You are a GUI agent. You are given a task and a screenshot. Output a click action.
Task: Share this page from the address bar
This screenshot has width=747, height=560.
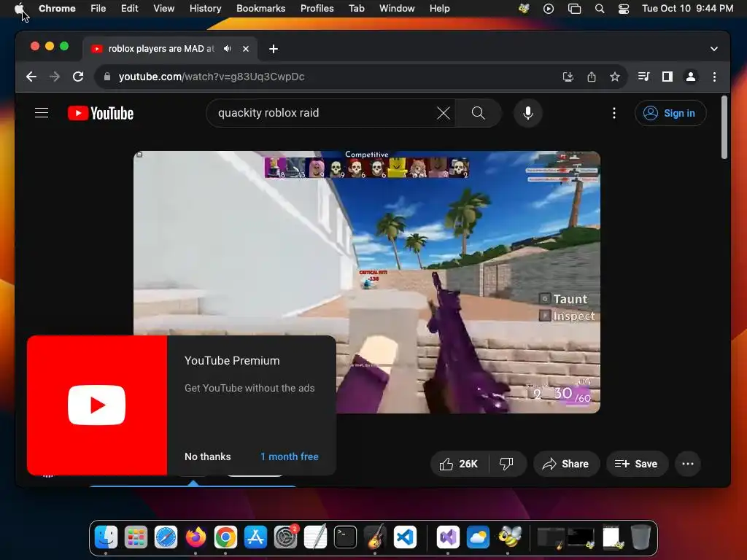click(x=591, y=77)
